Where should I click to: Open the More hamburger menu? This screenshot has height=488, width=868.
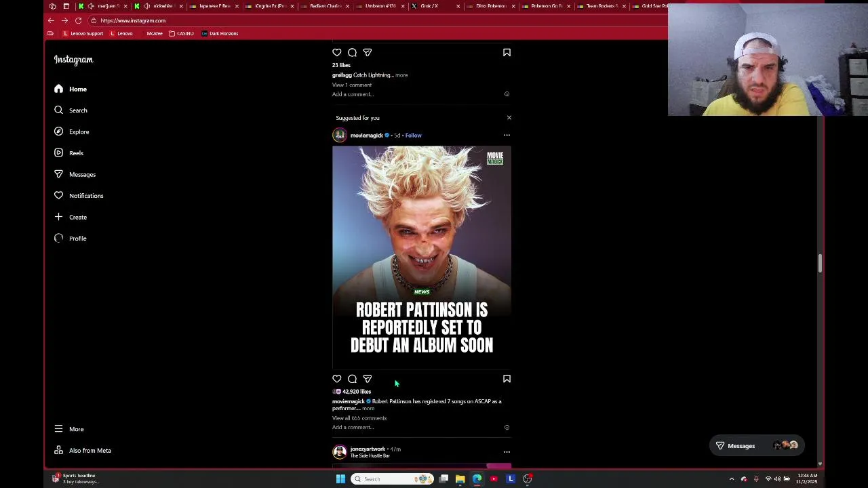(68, 428)
